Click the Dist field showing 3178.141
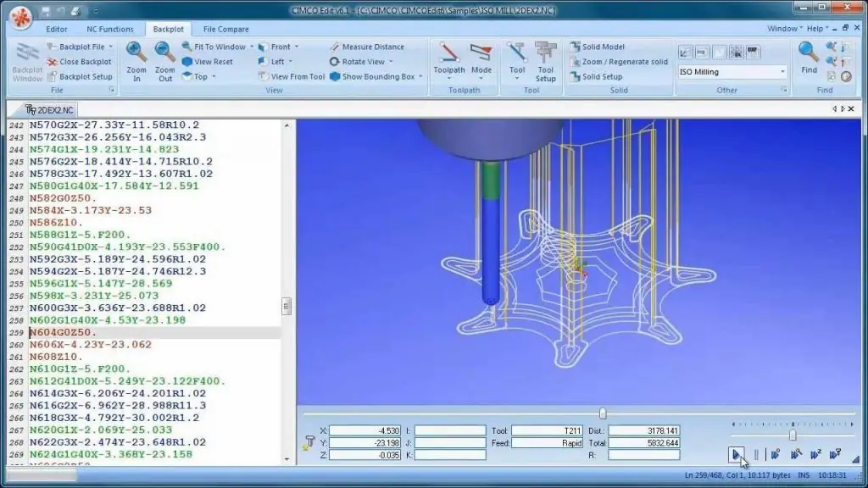This screenshot has height=488, width=868. pyautogui.click(x=644, y=430)
